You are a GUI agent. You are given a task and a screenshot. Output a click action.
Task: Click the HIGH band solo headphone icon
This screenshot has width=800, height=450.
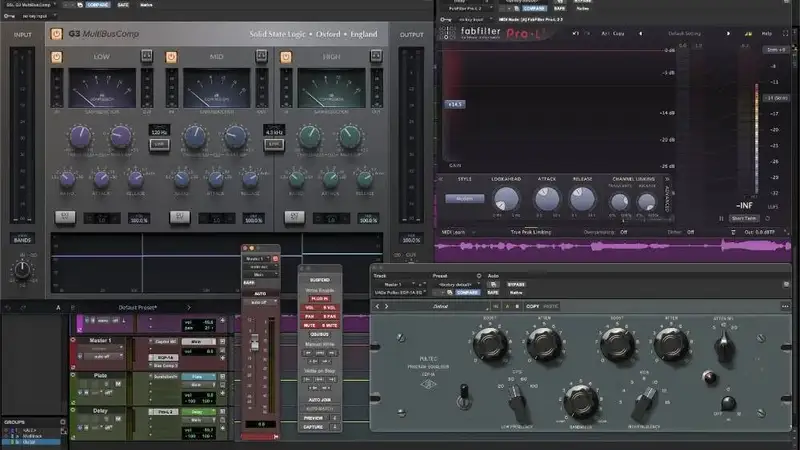[375, 55]
